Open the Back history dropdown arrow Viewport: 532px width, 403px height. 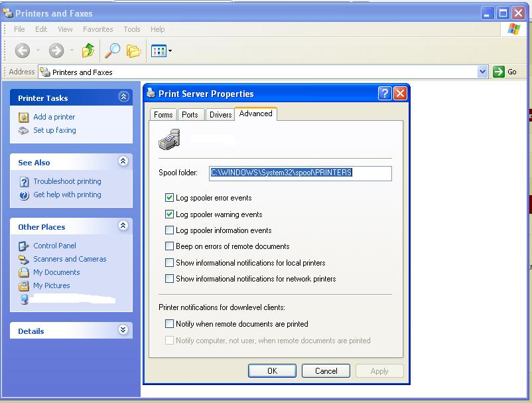tap(38, 50)
